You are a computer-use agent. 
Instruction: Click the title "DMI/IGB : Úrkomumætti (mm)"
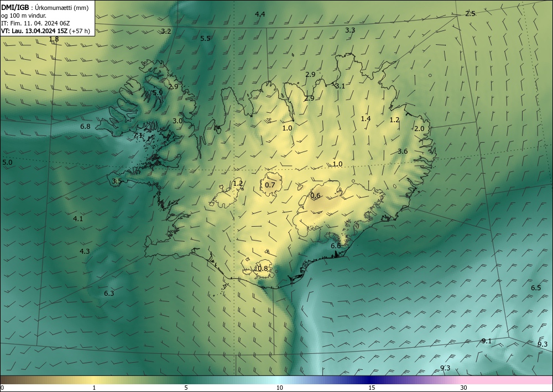[x=45, y=8]
